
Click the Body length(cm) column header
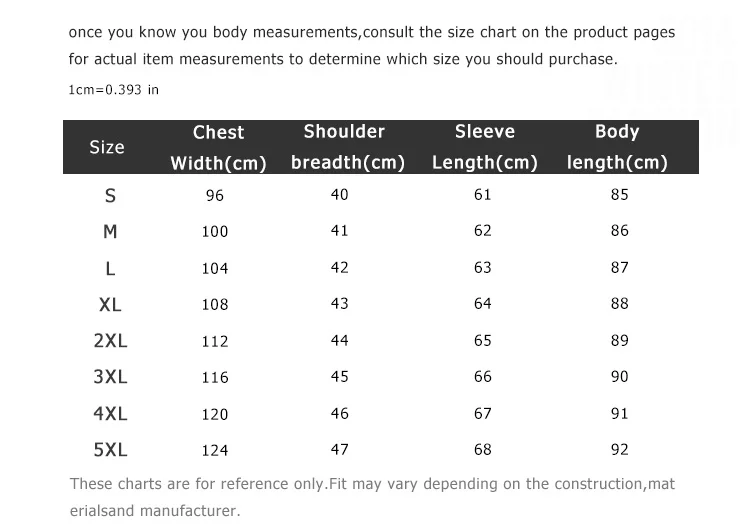[x=617, y=147]
